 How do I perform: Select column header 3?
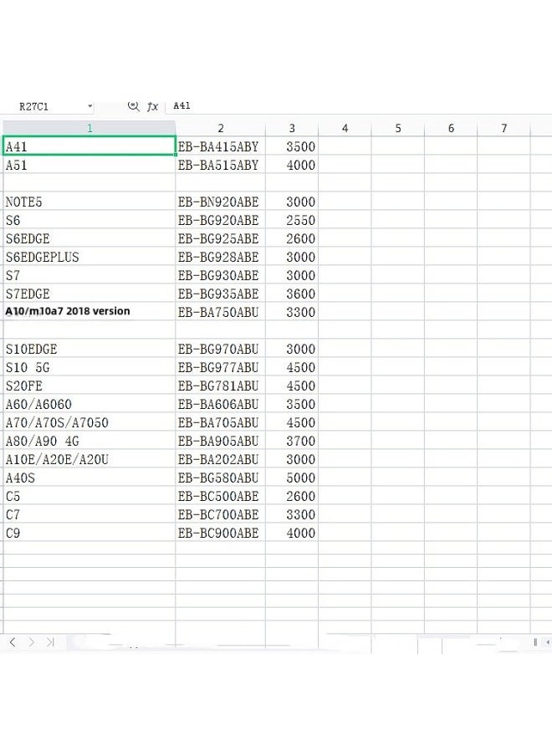click(292, 128)
